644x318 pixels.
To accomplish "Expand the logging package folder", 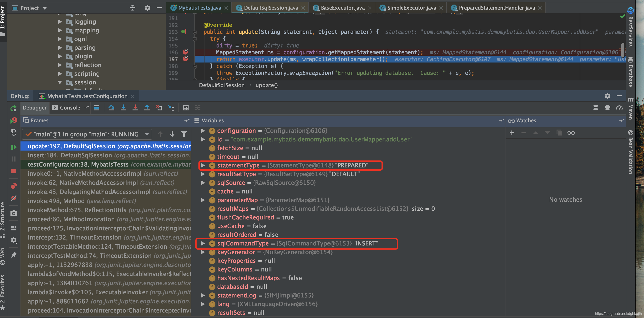I will point(60,22).
